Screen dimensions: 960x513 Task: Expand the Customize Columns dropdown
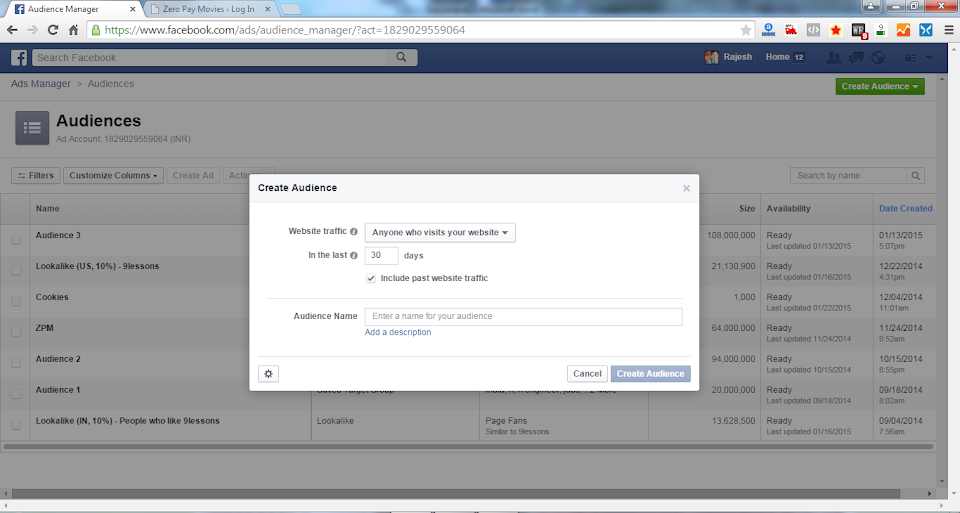(x=113, y=175)
